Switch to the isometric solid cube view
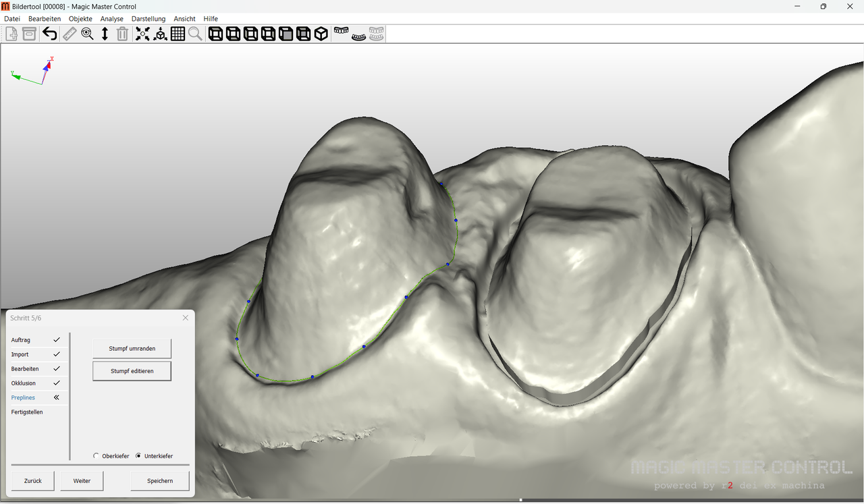The image size is (864, 504). point(321,34)
